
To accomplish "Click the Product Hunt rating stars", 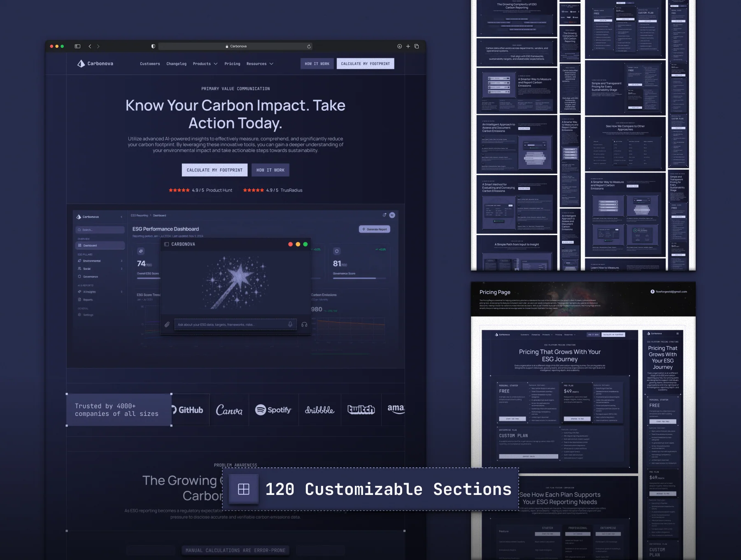I will (x=179, y=190).
